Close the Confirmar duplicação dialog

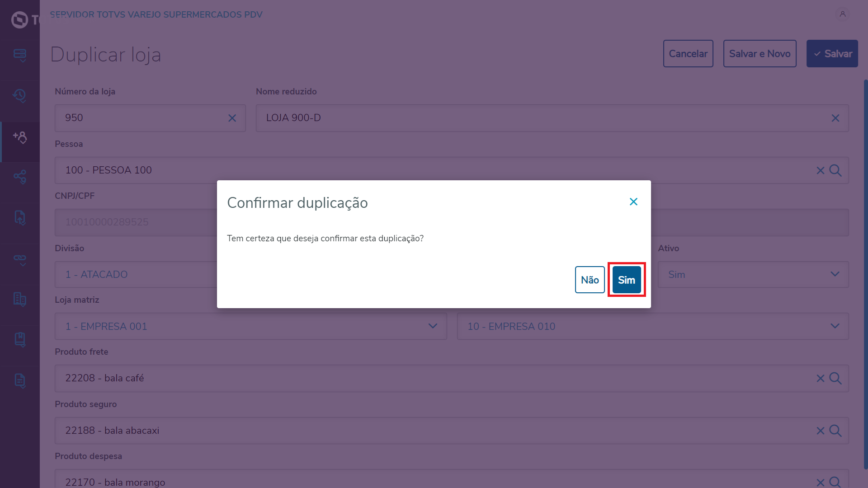point(633,202)
